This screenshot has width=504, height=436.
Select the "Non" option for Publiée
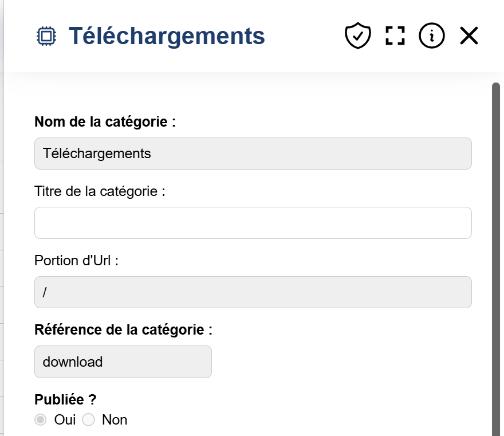89,419
